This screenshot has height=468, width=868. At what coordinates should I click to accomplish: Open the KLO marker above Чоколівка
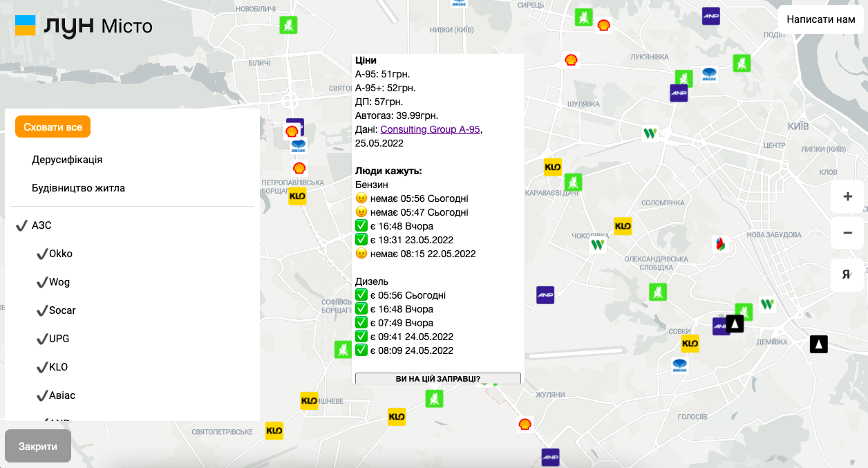click(623, 226)
